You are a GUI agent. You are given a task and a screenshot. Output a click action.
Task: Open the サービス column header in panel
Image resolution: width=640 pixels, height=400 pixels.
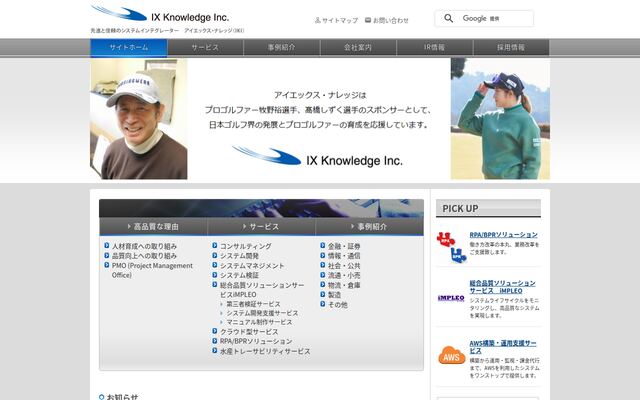261,227
